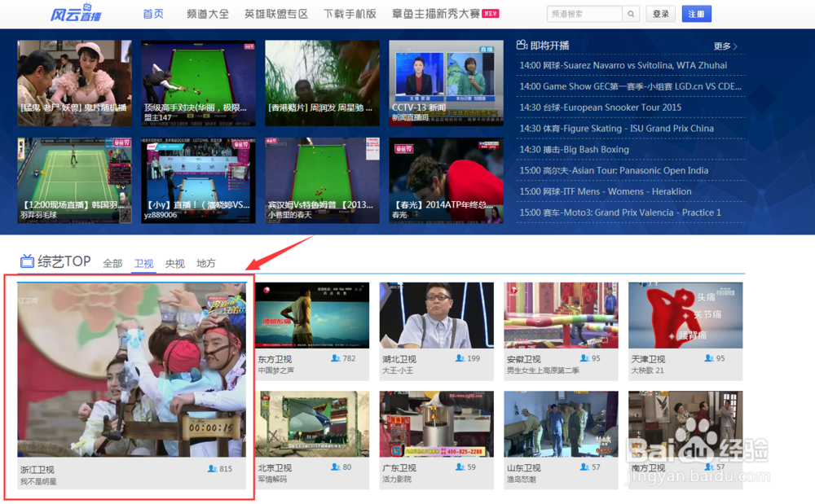Go to 英雄联盟专区
The height and width of the screenshot is (504, 815).
coord(276,14)
